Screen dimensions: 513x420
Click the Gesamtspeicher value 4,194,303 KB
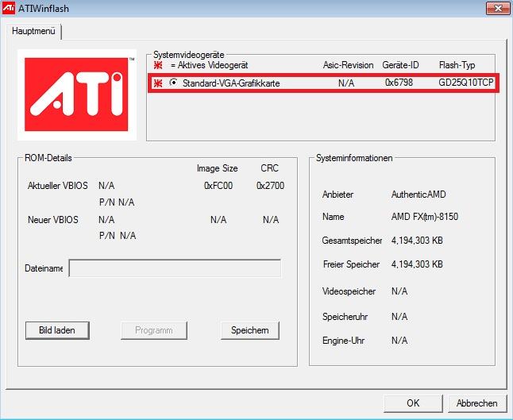coord(417,241)
